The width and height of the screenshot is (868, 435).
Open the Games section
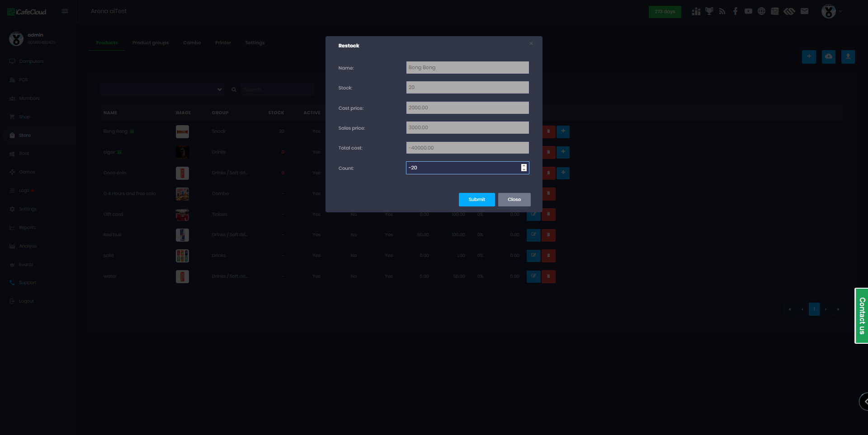27,172
